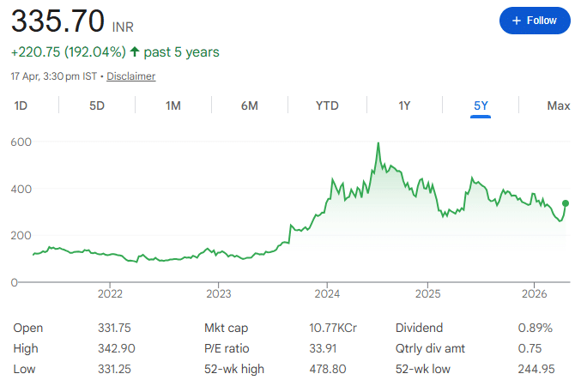Switch to the 1D chart range
This screenshot has height=392, width=581.
tap(21, 106)
